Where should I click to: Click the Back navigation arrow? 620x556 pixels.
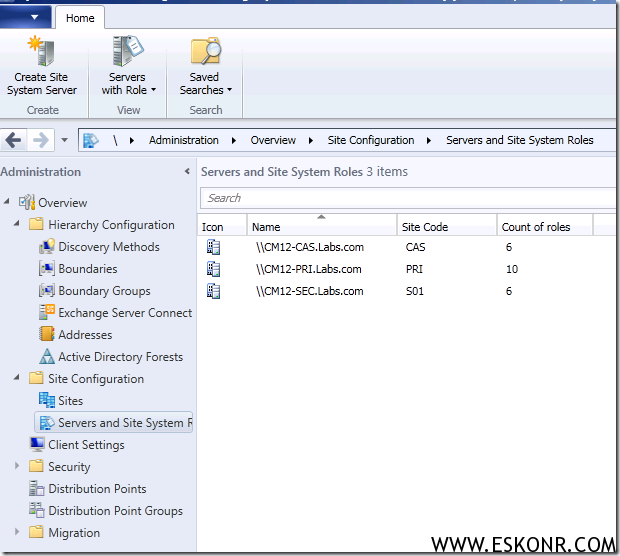(13, 140)
